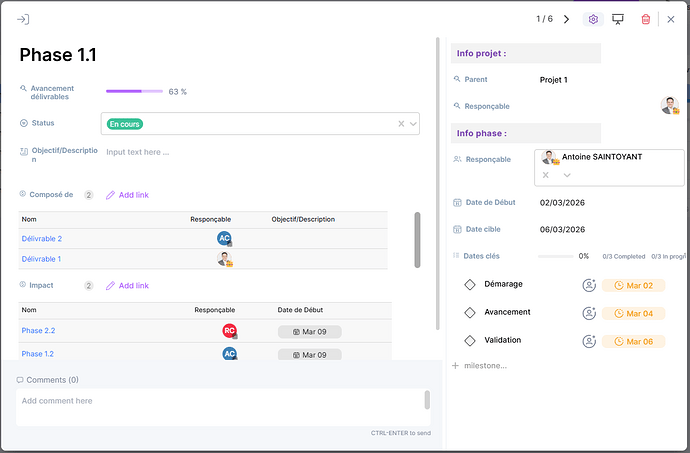Check the Validation milestone diamond
The image size is (690, 453).
pyautogui.click(x=470, y=341)
